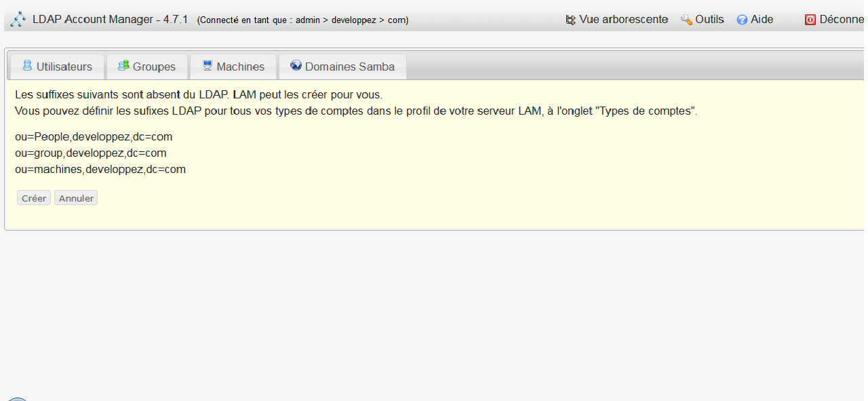
Task: Click the 'Vous pouvez définir les sufixes LDAP' line
Action: [x=356, y=111]
